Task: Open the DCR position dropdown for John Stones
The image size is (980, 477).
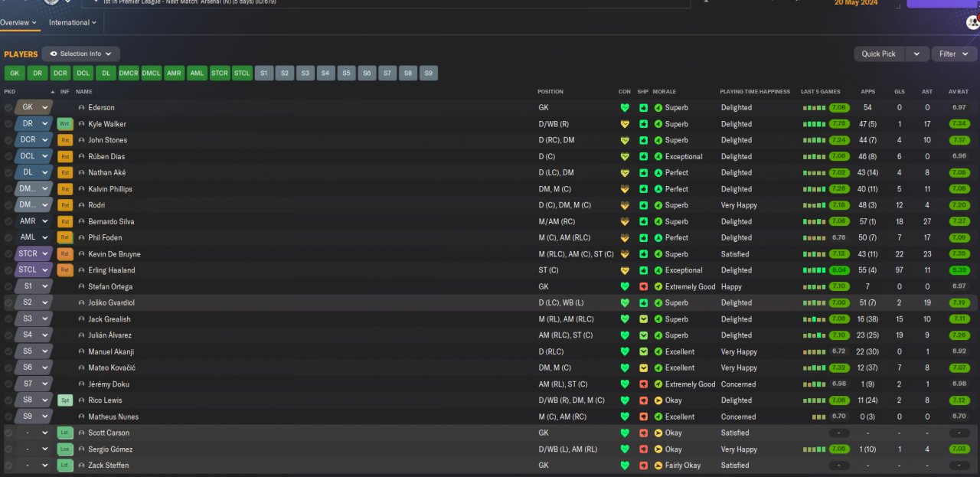Action: tap(34, 140)
